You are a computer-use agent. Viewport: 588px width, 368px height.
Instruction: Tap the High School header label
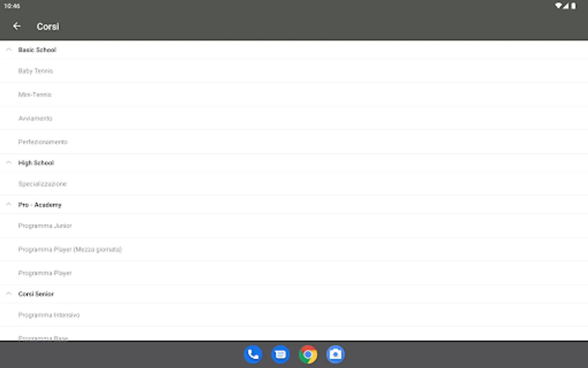point(36,163)
